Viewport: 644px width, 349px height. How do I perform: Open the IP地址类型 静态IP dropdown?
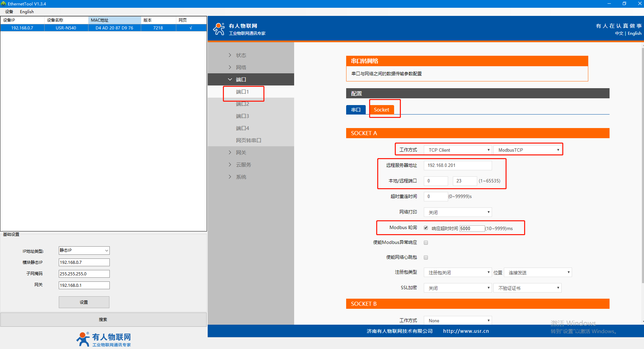84,250
